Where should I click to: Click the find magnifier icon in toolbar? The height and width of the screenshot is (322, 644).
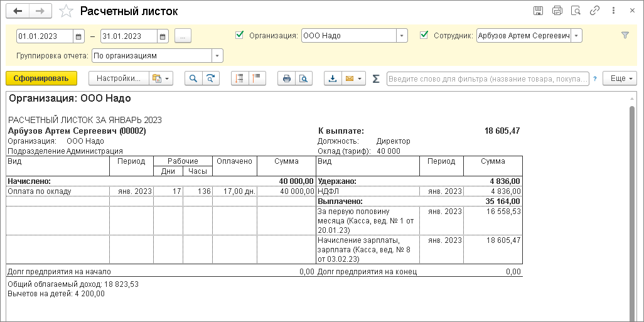193,78
